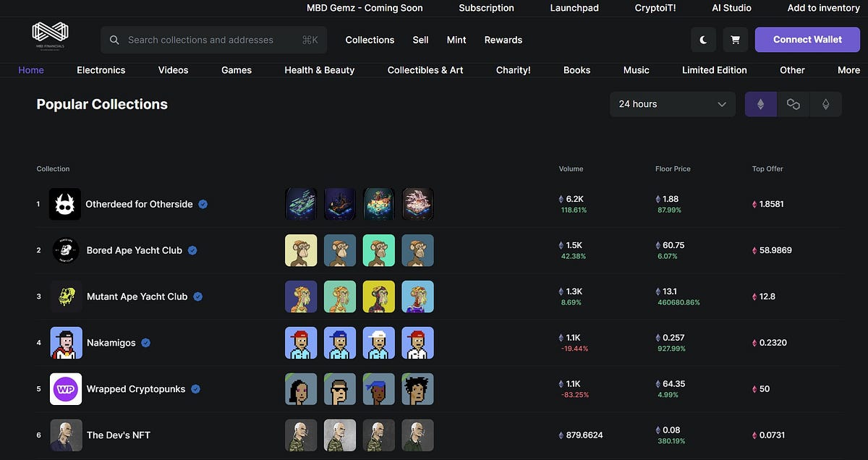Open the AI Studio link
The image size is (868, 460).
coord(731,8)
